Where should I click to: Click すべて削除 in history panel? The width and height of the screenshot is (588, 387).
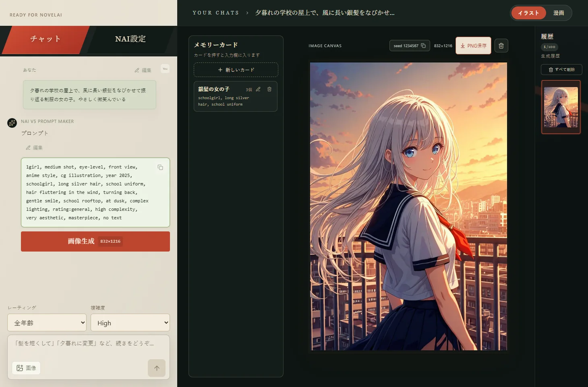click(x=561, y=70)
